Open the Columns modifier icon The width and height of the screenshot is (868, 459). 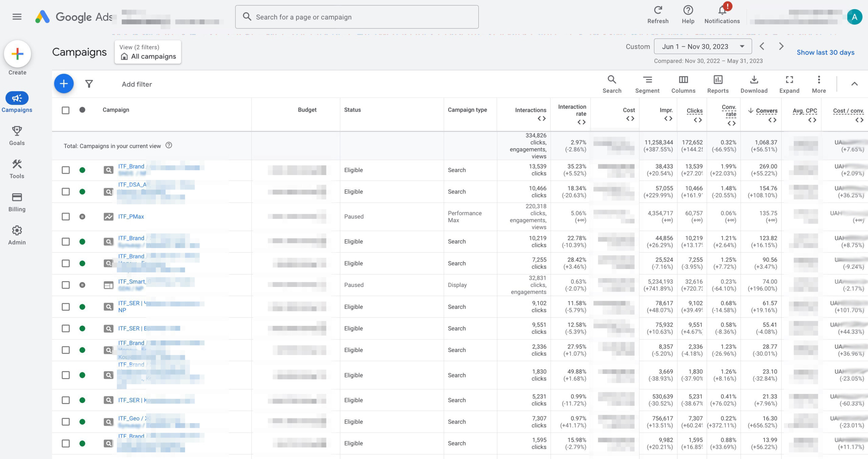pyautogui.click(x=683, y=84)
